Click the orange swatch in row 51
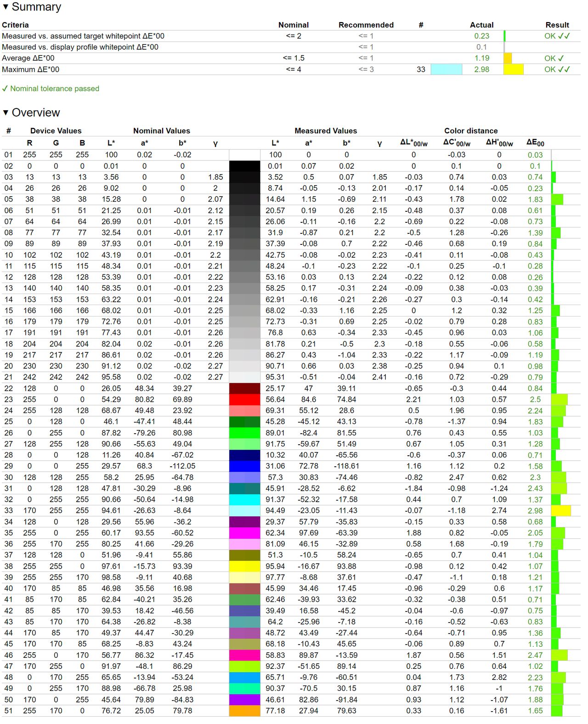 pyautogui.click(x=244, y=710)
